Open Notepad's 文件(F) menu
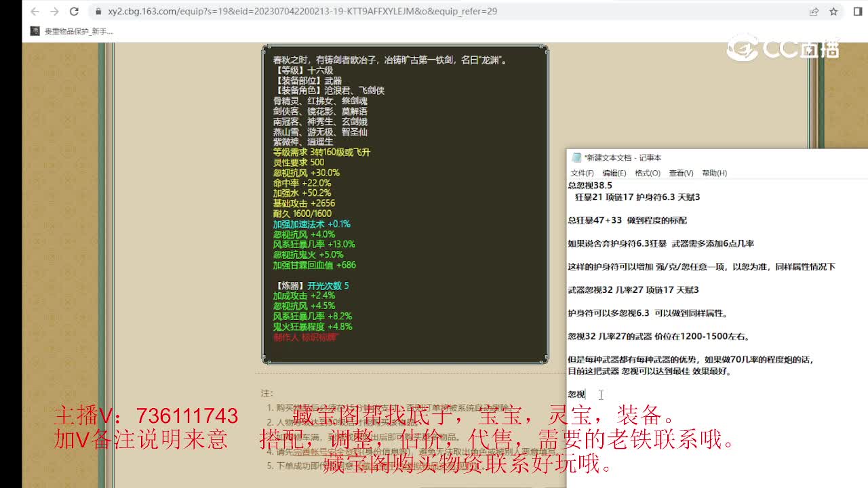This screenshot has width=868, height=488. (582, 174)
